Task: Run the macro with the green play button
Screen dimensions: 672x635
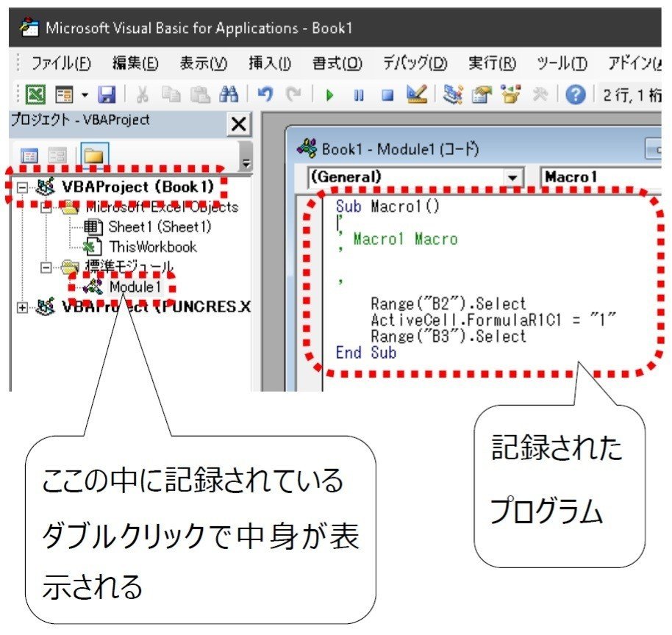Action: point(329,95)
